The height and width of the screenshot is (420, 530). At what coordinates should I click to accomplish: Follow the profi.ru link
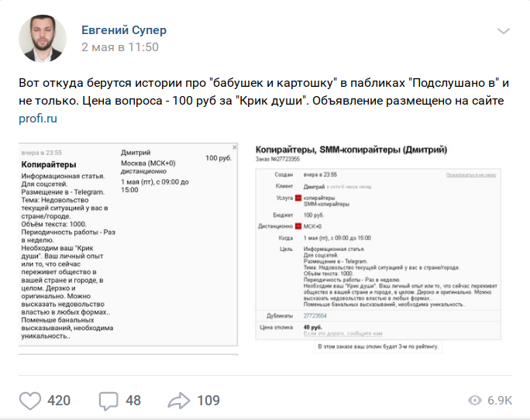38,119
